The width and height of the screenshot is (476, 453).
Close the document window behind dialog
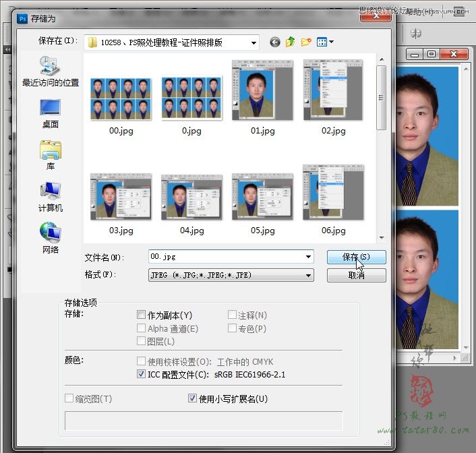454,55
